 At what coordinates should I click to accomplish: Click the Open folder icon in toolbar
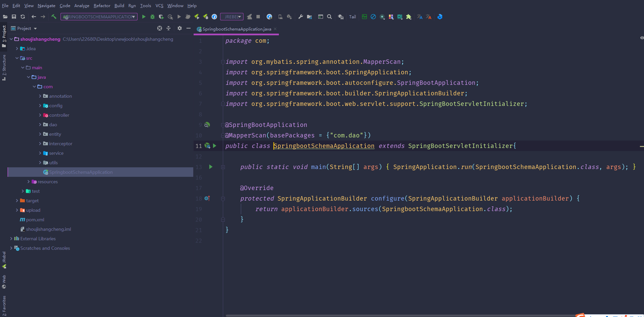click(x=5, y=17)
